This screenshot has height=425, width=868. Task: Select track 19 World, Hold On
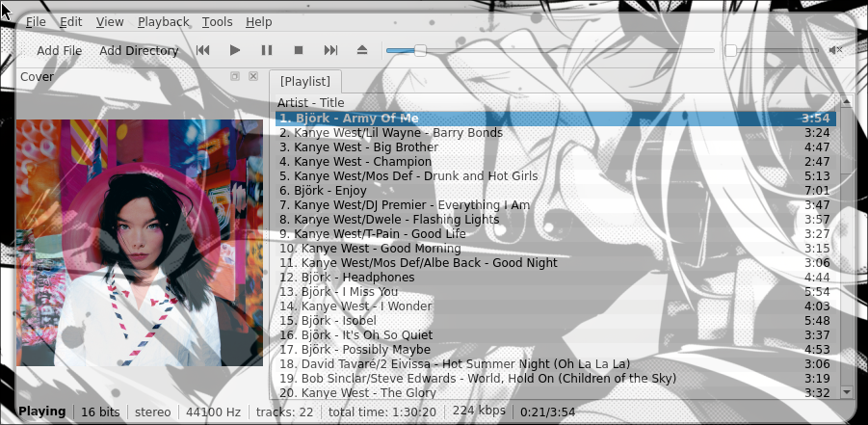pyautogui.click(x=556, y=379)
